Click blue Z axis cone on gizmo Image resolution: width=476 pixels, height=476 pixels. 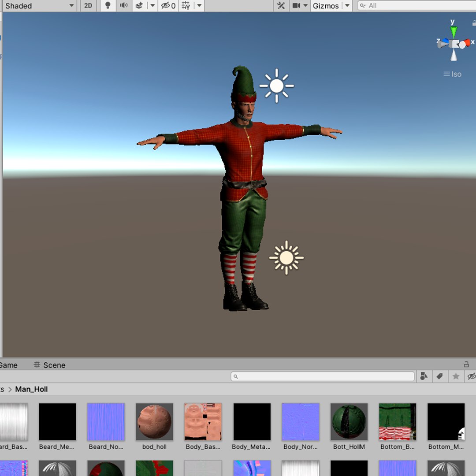tap(445, 41)
